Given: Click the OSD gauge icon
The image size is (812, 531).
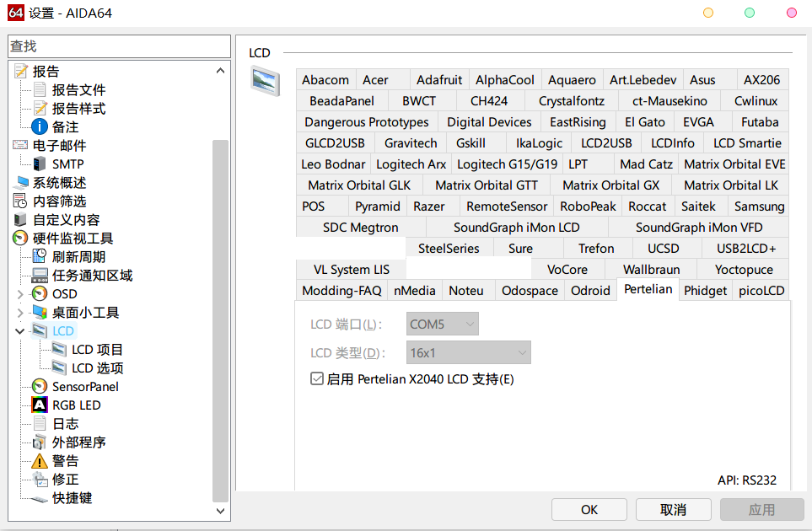Looking at the screenshot, I should [40, 293].
